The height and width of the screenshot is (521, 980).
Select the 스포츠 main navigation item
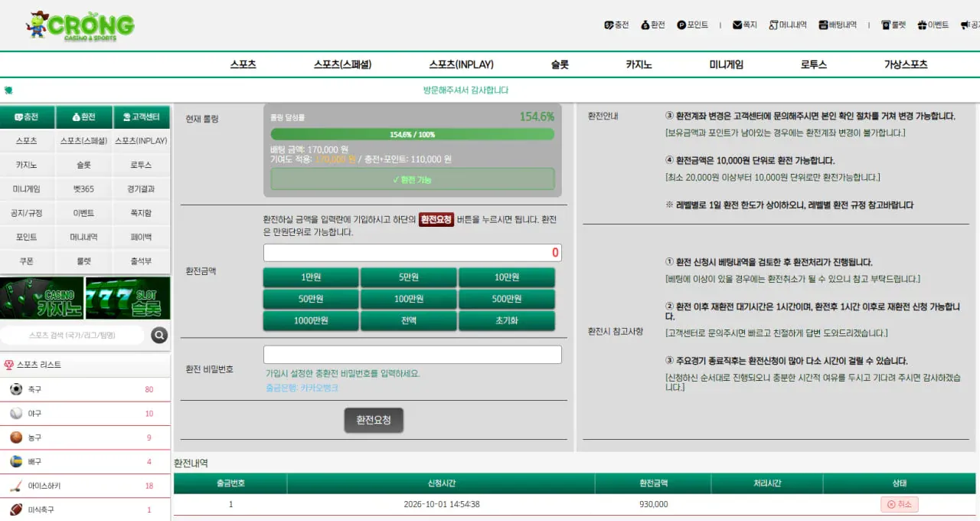243,64
